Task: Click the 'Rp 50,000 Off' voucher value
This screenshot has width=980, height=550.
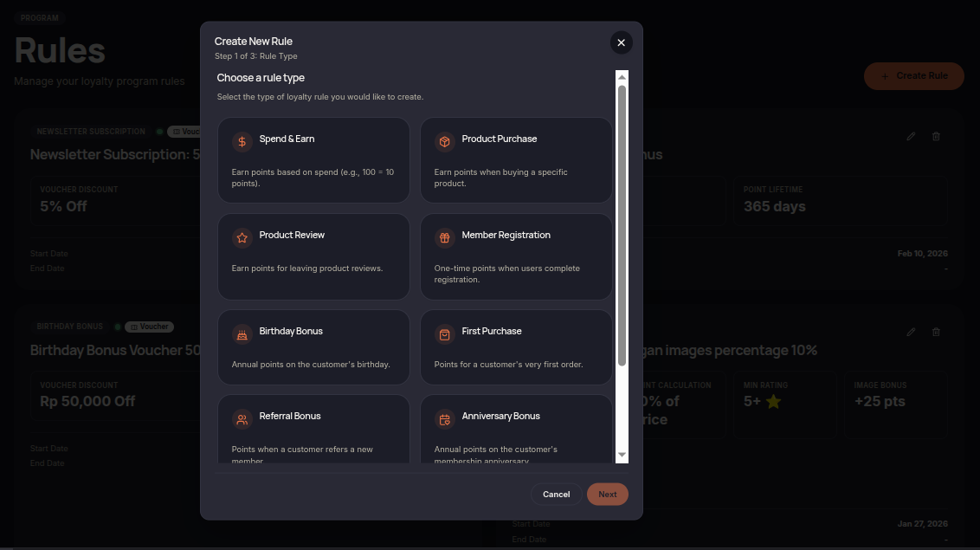Action: tap(87, 401)
